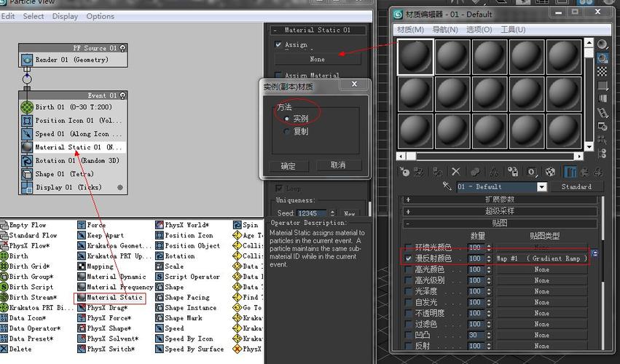Click the Rotation 01 operator icon
This screenshot has height=364, width=620.
point(27,161)
